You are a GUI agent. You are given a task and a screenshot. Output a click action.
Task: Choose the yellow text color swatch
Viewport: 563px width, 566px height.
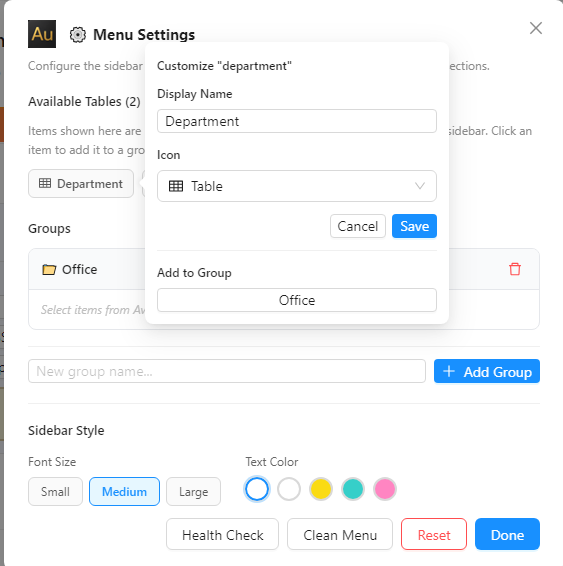click(x=321, y=489)
